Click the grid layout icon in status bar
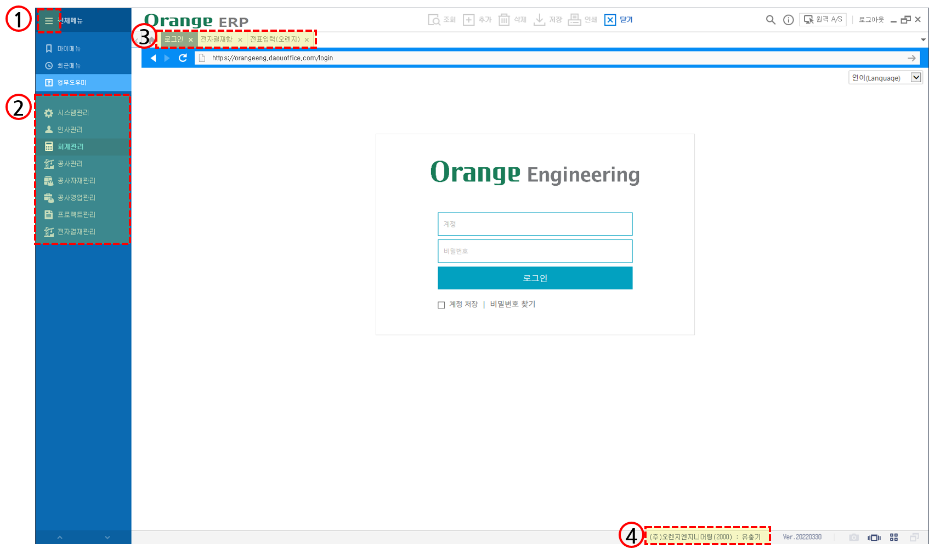The width and height of the screenshot is (929, 560). coord(894,537)
